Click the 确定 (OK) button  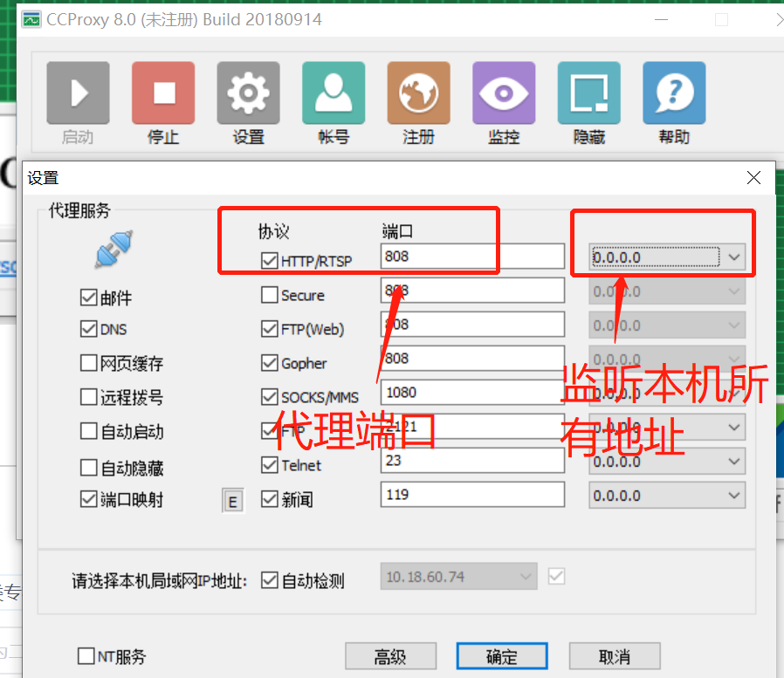point(502,656)
